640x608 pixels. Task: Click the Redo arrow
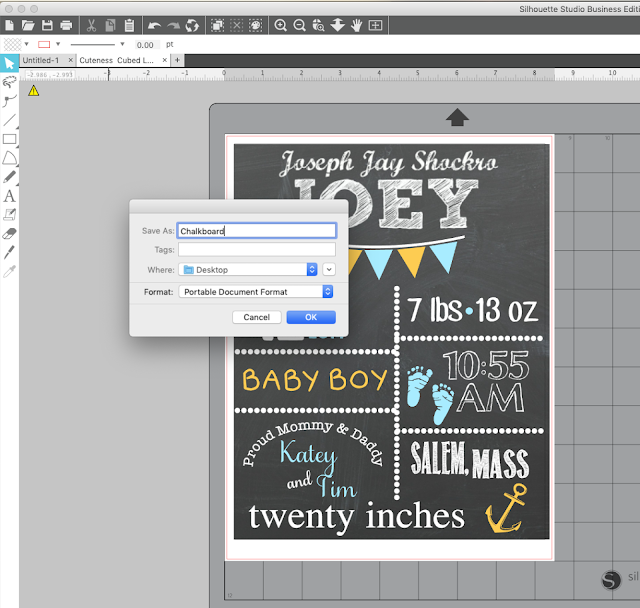173,26
